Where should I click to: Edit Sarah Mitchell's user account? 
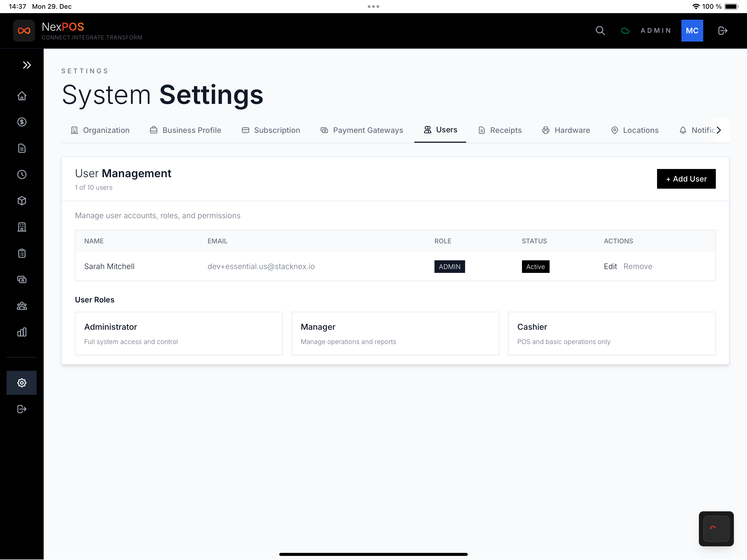click(610, 266)
